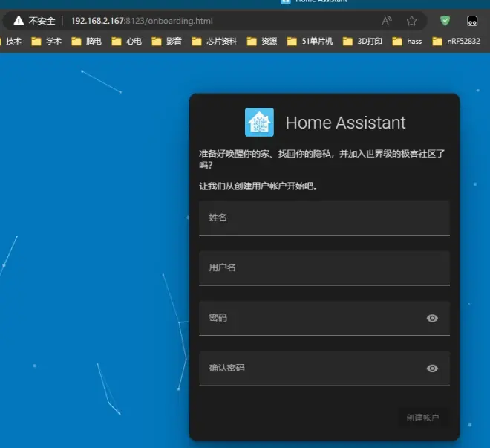Open the 脑电 bookmark folder
This screenshot has height=448, width=490.
[86, 42]
